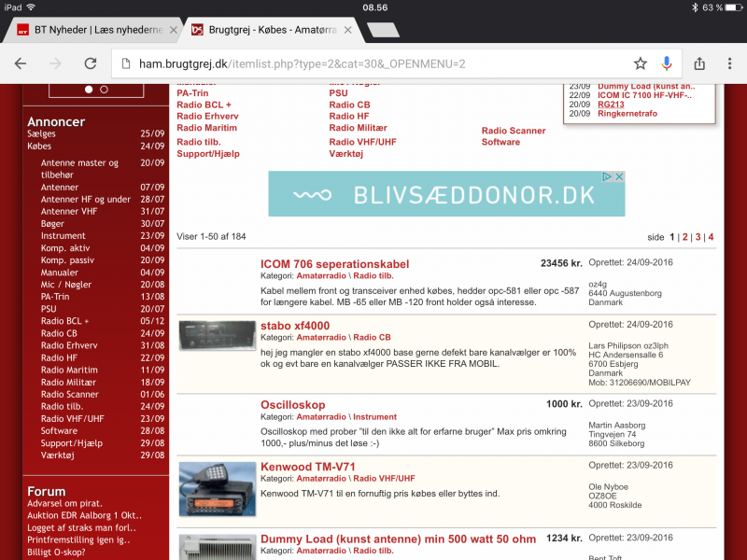This screenshot has width=747, height=560.
Task: Select the second carousel dot
Action: pyautogui.click(x=104, y=89)
